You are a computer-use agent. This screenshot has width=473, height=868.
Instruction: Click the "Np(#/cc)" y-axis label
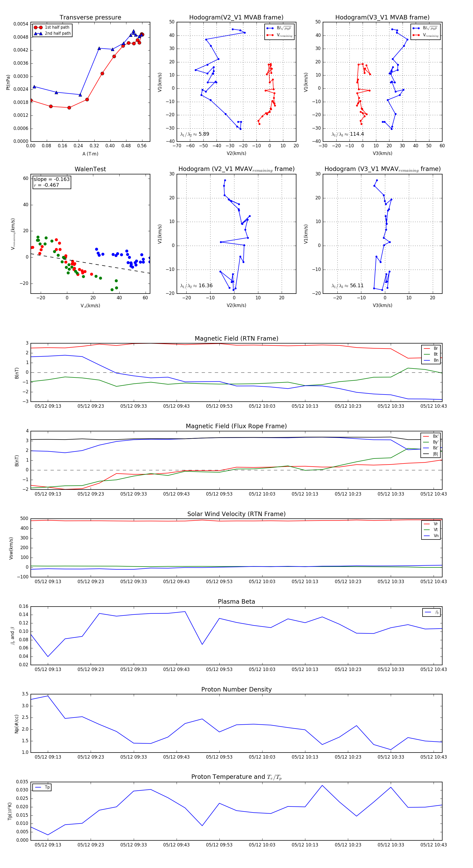(x=16, y=724)
